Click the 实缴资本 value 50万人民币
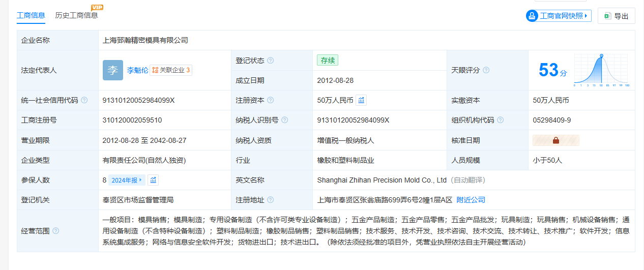Image resolution: width=644 pixels, height=270 pixels. (x=551, y=100)
